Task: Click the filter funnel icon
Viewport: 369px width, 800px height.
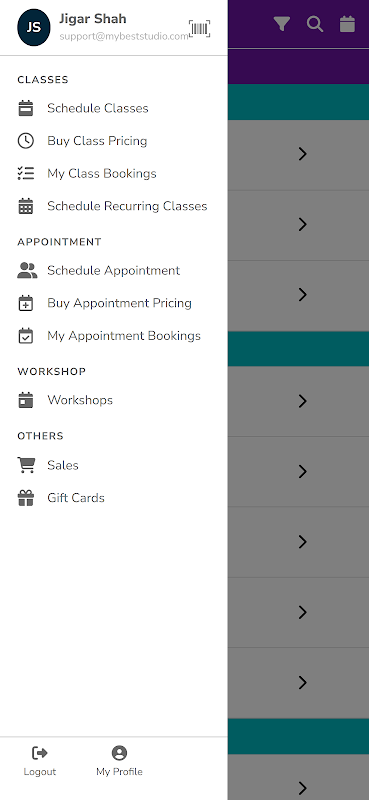Action: [x=282, y=24]
